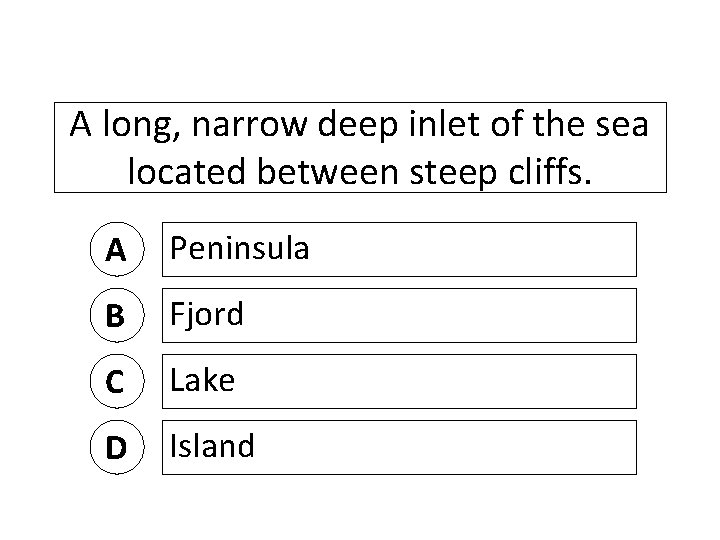Click the letter C option marker

[x=117, y=382]
